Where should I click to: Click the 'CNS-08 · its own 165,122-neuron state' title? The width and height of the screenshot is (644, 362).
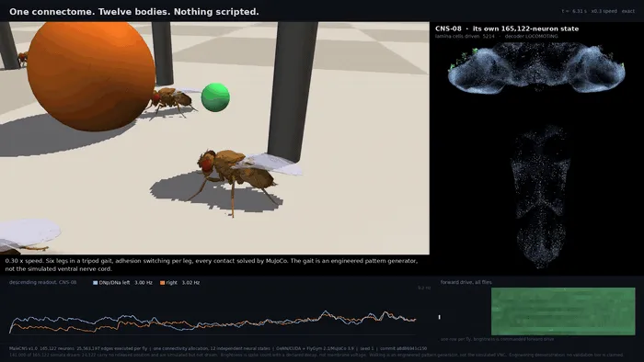click(507, 28)
